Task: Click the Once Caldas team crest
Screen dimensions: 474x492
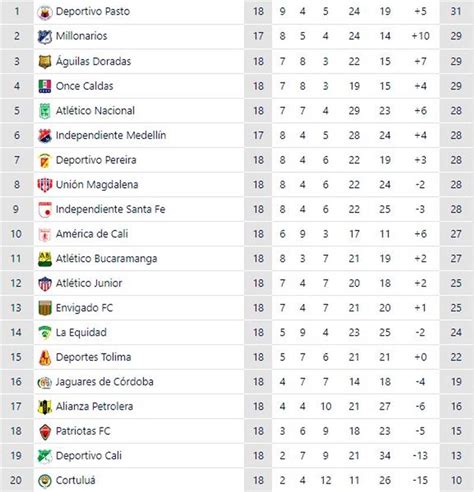Action: click(x=45, y=86)
